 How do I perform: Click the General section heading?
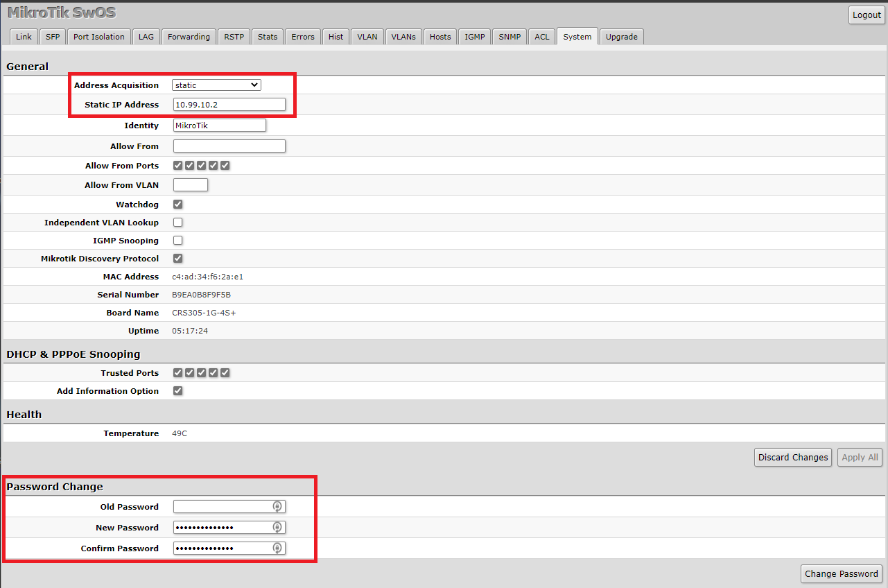click(x=28, y=67)
